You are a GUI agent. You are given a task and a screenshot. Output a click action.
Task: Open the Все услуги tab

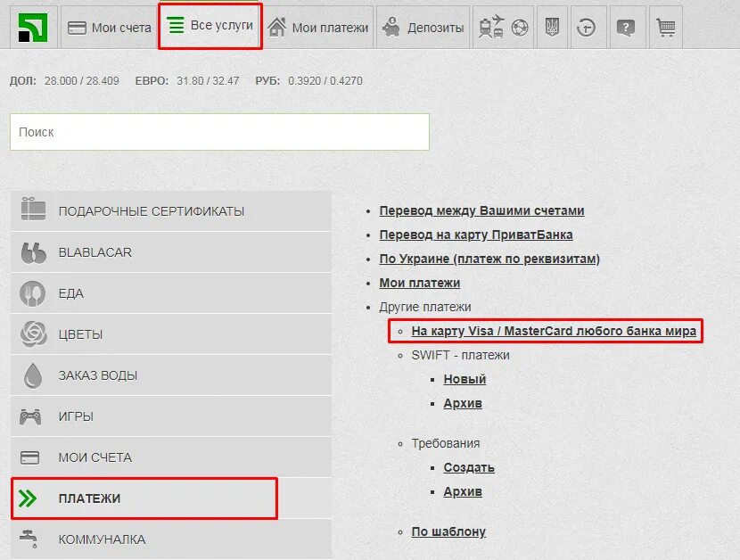pos(210,26)
